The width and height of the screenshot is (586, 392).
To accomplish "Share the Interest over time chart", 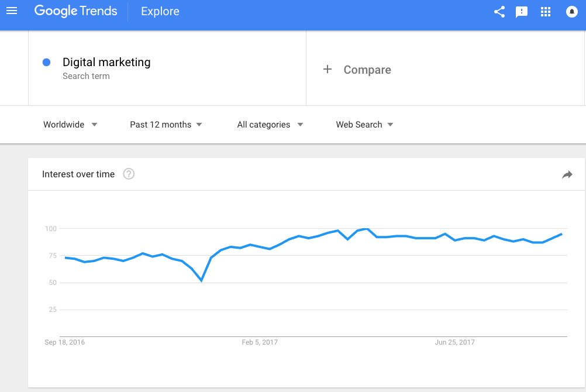I will click(x=567, y=174).
